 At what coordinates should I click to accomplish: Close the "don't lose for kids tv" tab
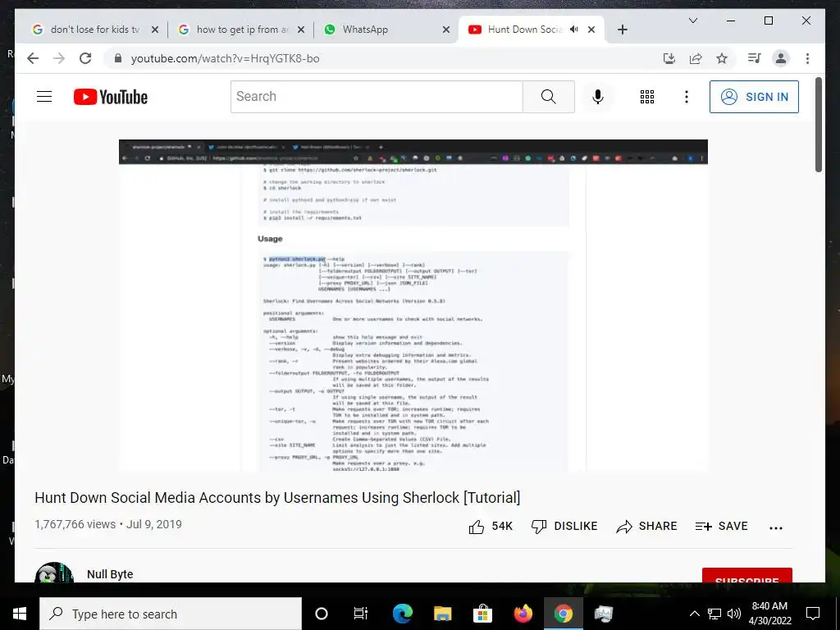[x=155, y=30]
